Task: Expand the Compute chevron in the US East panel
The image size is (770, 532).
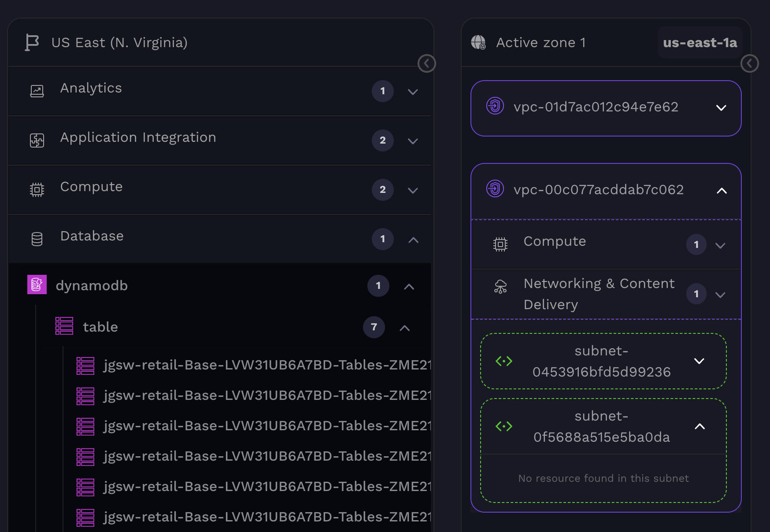Action: [x=413, y=190]
